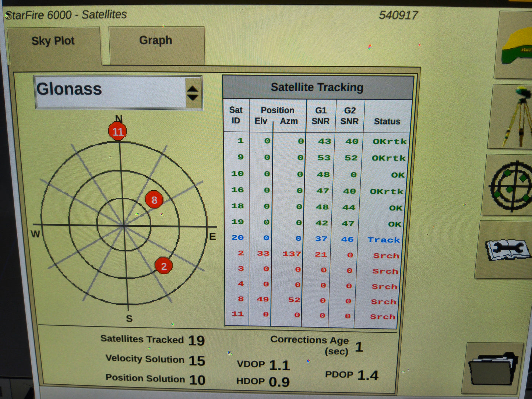
Task: Click the PDOP value 1.4
Action: 368,375
